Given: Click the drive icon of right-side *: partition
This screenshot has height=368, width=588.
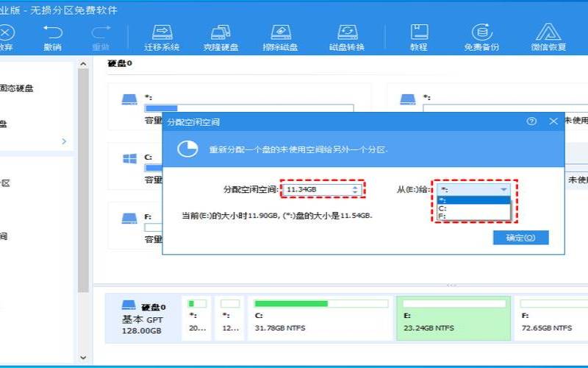Looking at the screenshot, I should 408,99.
